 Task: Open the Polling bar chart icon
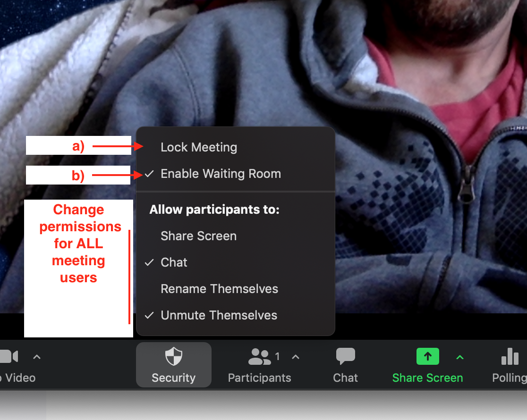pos(510,356)
